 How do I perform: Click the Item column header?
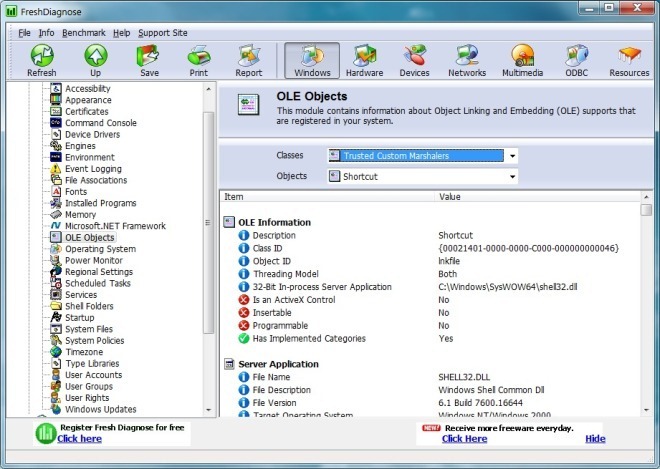tap(327, 197)
